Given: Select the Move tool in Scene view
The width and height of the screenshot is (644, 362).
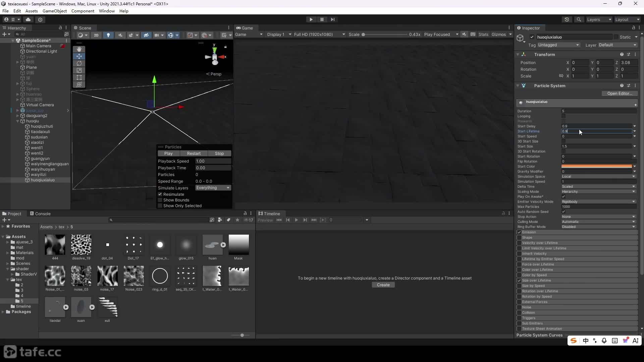Looking at the screenshot, I should (79, 56).
